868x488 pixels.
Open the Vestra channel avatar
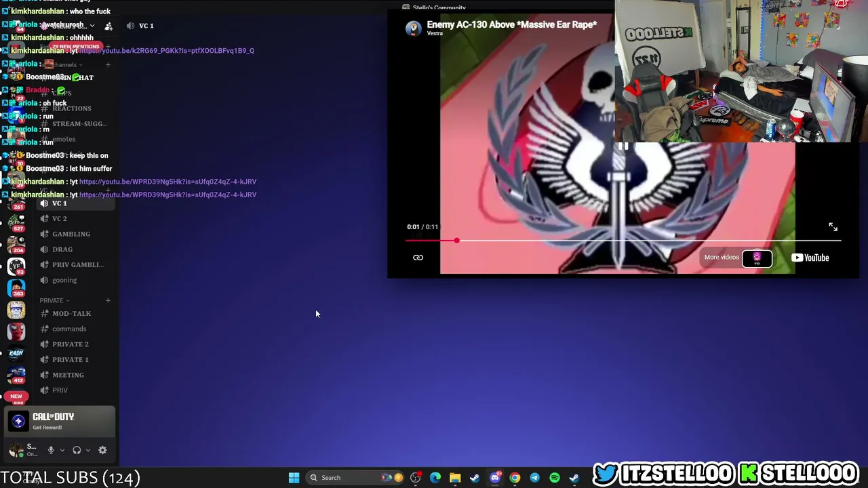point(413,28)
